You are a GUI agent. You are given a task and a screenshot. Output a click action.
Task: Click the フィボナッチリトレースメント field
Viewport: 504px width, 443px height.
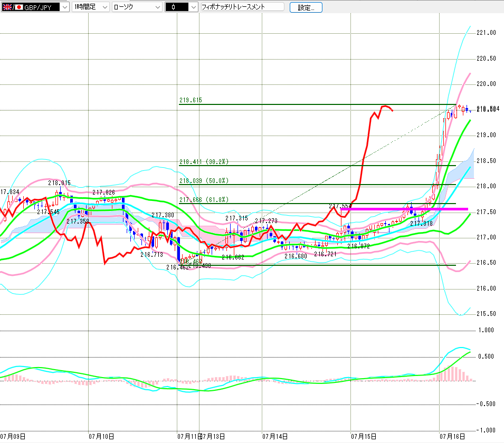tap(242, 7)
